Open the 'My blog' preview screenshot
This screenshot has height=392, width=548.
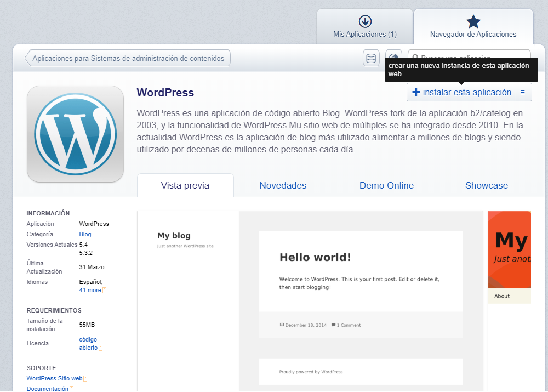[310, 301]
